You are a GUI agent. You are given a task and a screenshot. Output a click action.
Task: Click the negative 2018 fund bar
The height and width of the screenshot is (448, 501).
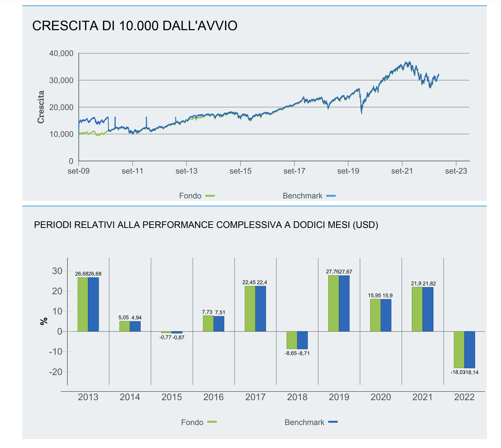click(291, 340)
